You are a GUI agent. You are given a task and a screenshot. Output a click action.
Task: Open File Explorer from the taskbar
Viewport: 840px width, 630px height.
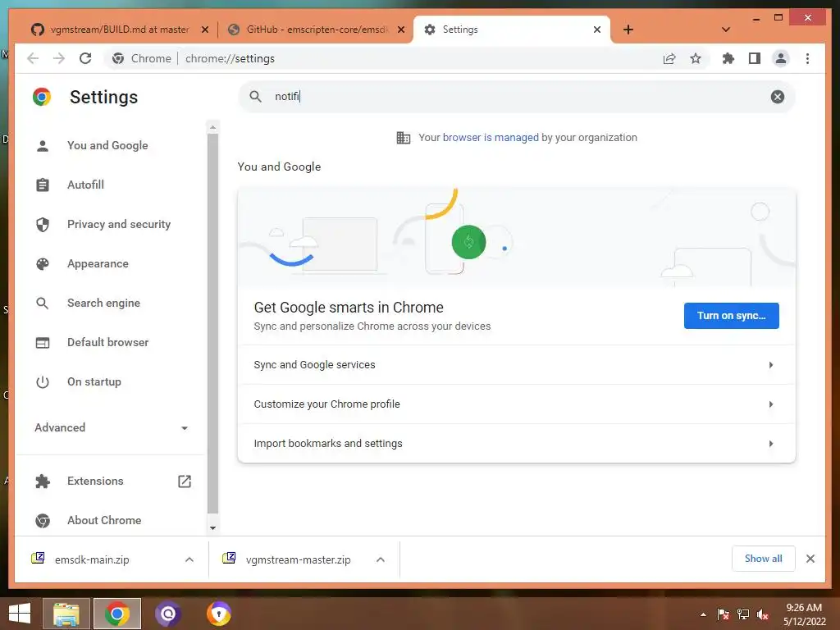click(x=66, y=614)
